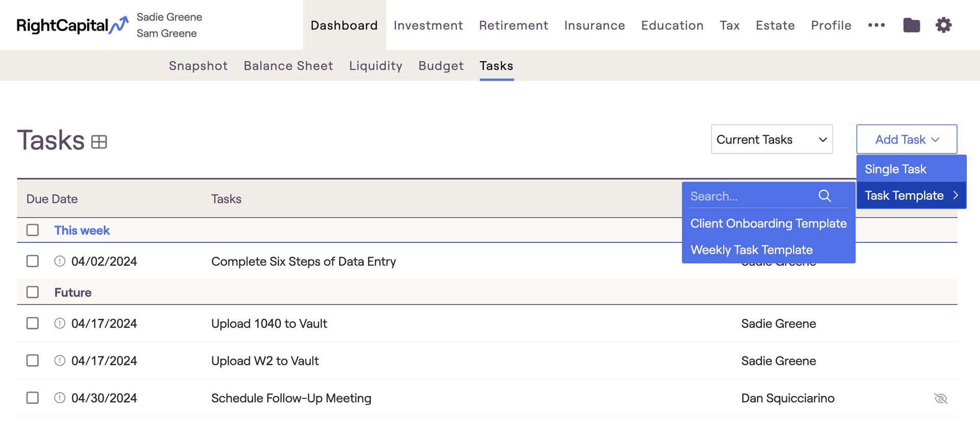The width and height of the screenshot is (980, 432).
Task: Expand the Task Template submenu
Action: [x=911, y=195]
